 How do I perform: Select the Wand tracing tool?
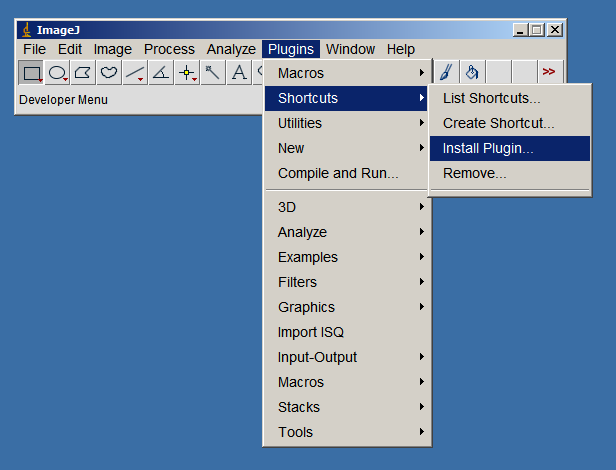(213, 73)
